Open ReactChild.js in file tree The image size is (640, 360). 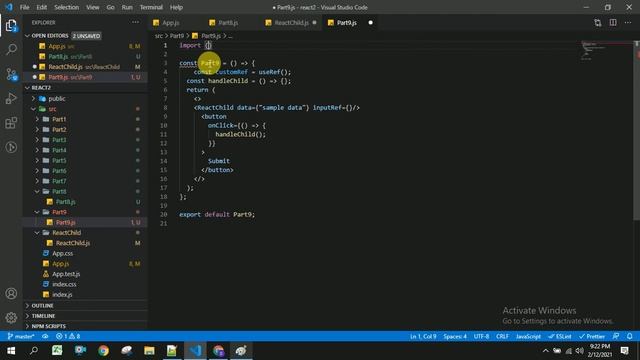pyautogui.click(x=73, y=243)
